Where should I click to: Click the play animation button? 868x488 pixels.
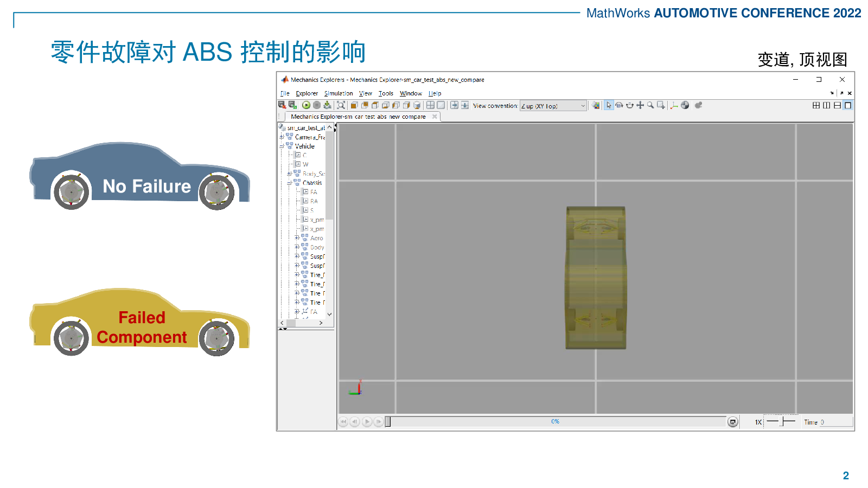(x=367, y=421)
